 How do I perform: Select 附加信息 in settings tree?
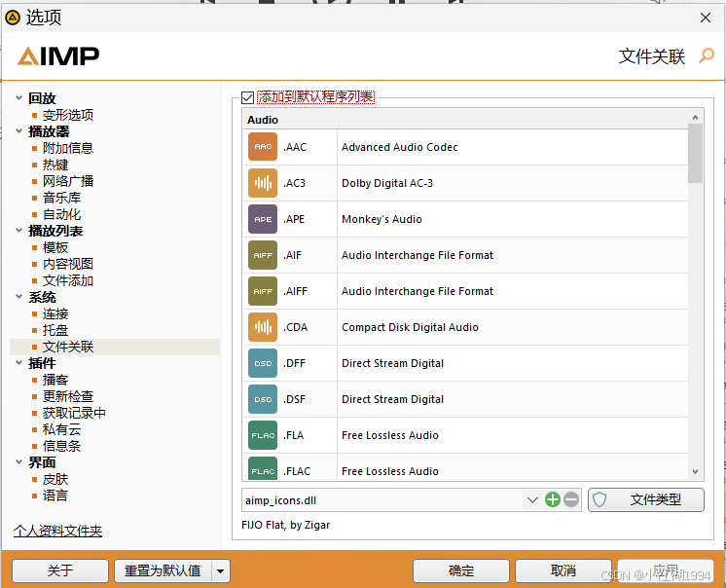pos(68,148)
